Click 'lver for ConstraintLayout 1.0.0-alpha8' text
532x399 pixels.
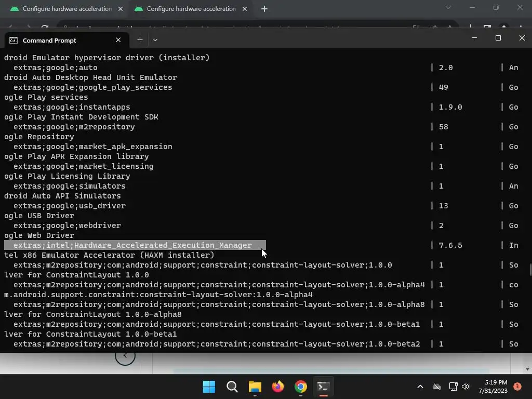92,314
